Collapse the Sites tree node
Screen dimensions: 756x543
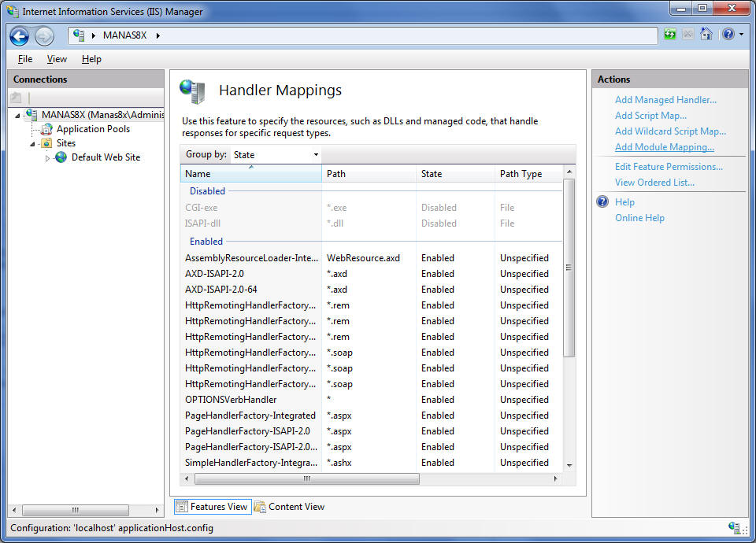coord(33,144)
